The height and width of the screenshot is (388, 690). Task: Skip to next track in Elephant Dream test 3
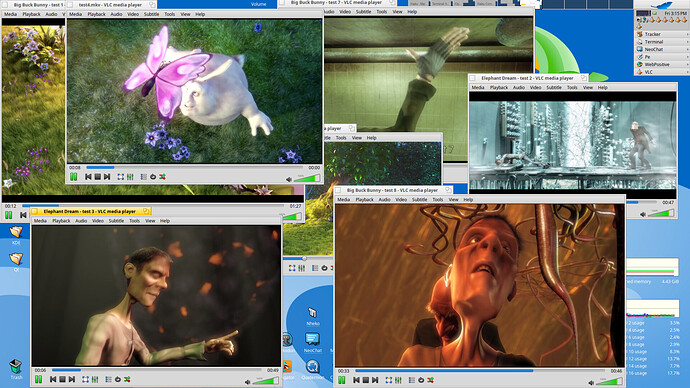(72, 379)
